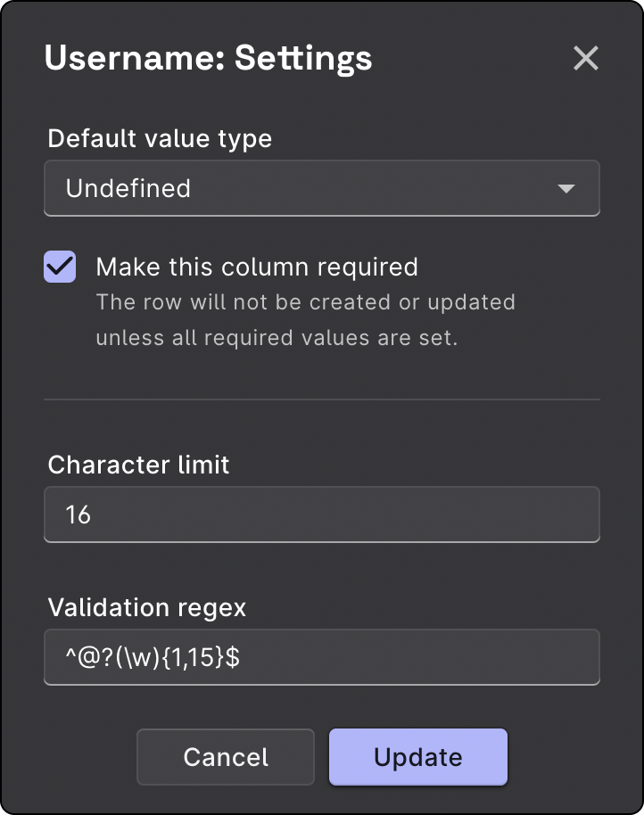Click the value 16 in Character limit
This screenshot has height=815, width=644.
tap(76, 515)
